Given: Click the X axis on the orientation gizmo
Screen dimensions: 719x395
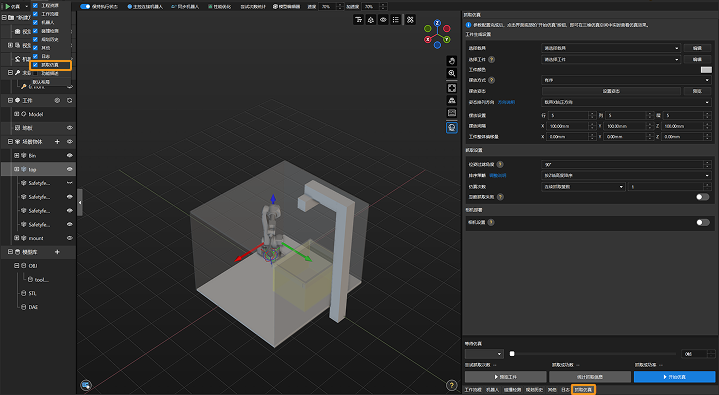Looking at the screenshot, I should tap(427, 39).
